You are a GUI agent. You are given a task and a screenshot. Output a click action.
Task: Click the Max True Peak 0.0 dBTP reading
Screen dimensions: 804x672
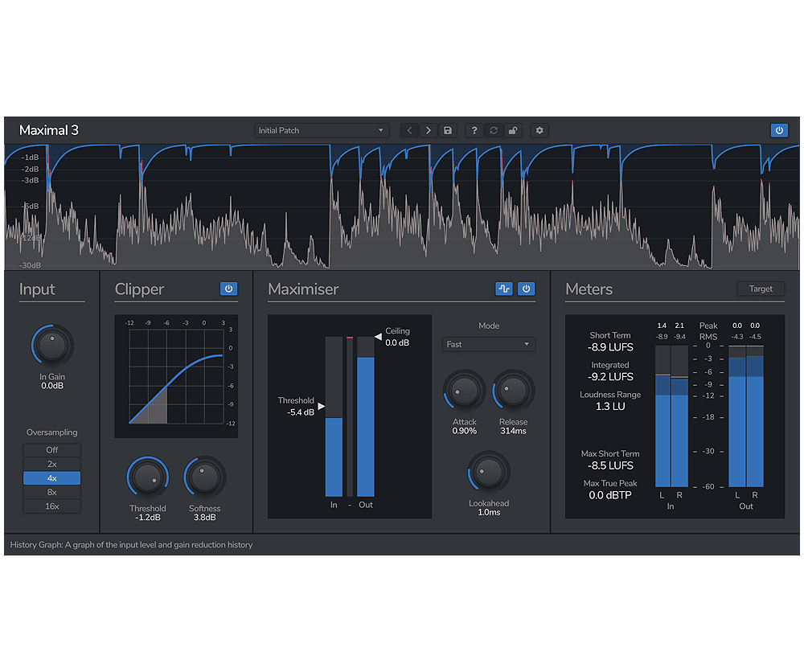coord(610,496)
